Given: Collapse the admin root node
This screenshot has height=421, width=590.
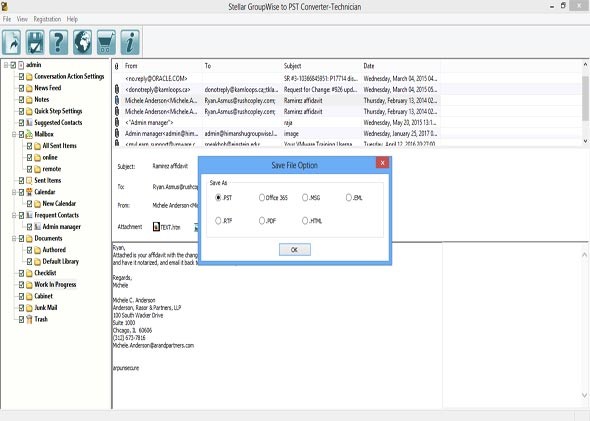Looking at the screenshot, I should pyautogui.click(x=6, y=65).
